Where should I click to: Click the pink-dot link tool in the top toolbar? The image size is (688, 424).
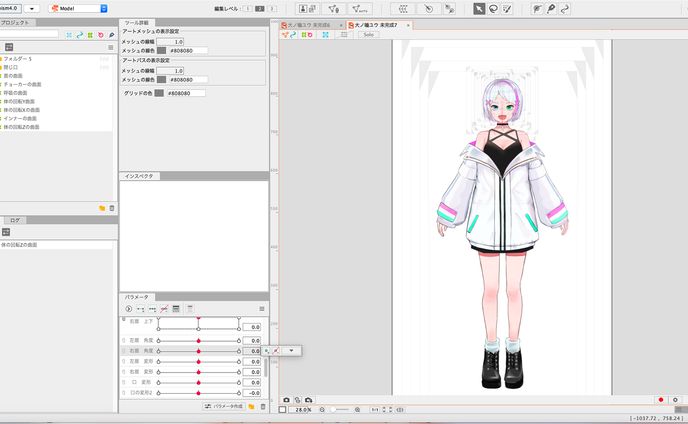449,8
